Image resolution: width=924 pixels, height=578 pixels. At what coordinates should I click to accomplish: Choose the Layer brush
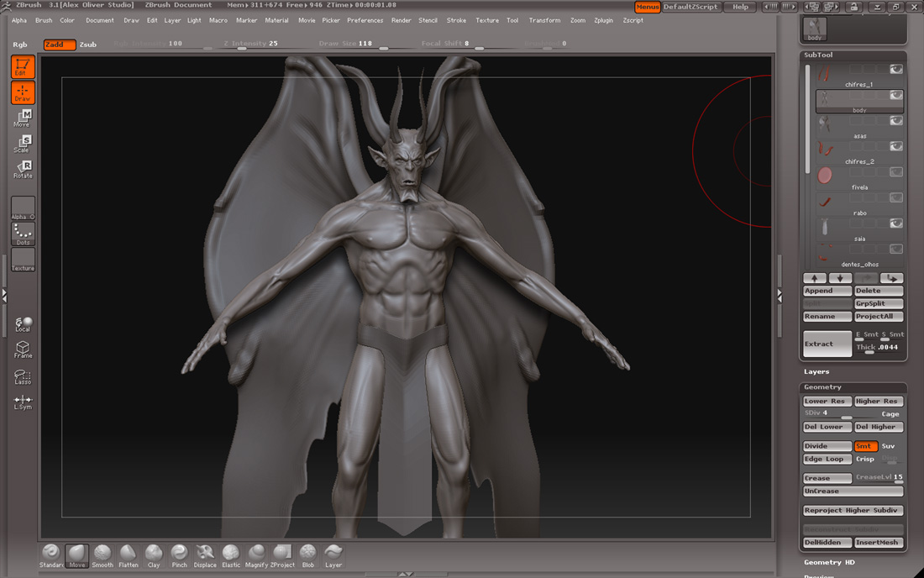click(333, 555)
